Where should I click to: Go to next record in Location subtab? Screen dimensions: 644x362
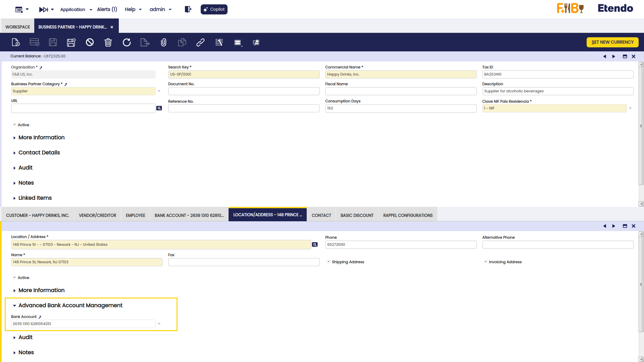(x=614, y=226)
